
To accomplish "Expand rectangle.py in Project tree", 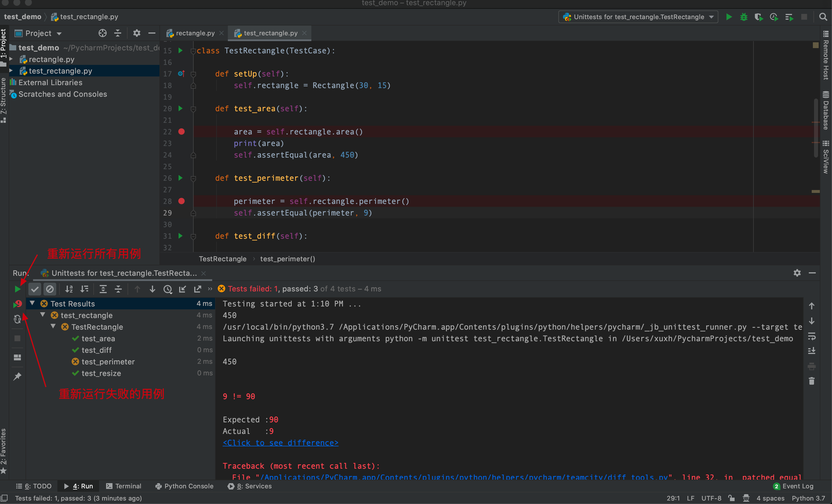I will coord(11,59).
